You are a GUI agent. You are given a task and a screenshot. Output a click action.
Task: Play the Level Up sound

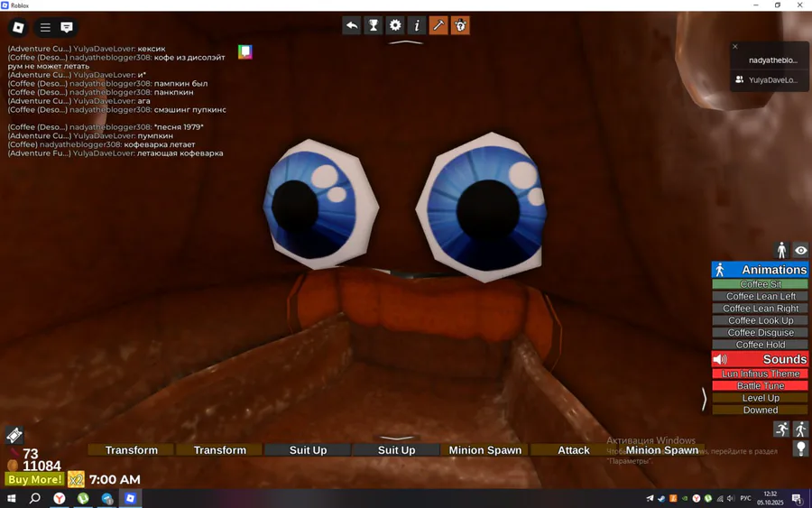(x=761, y=398)
